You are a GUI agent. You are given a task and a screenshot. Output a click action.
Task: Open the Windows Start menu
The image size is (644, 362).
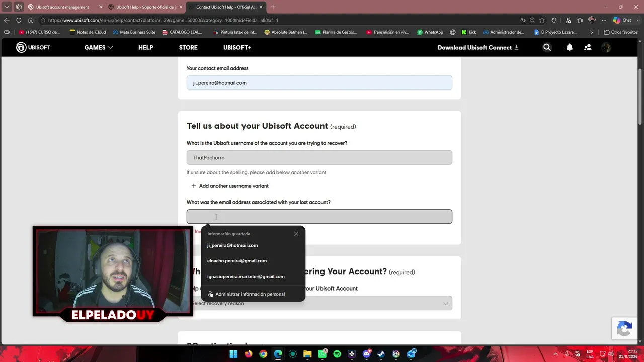233,354
